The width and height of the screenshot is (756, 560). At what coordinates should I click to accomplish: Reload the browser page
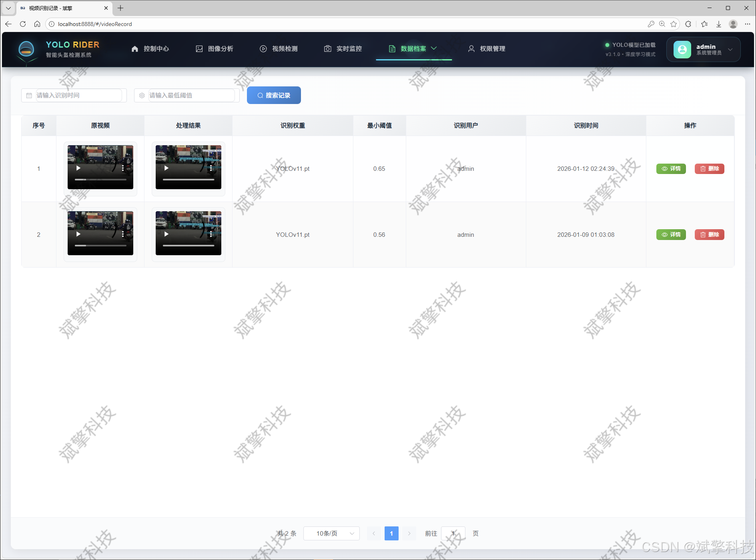point(23,24)
